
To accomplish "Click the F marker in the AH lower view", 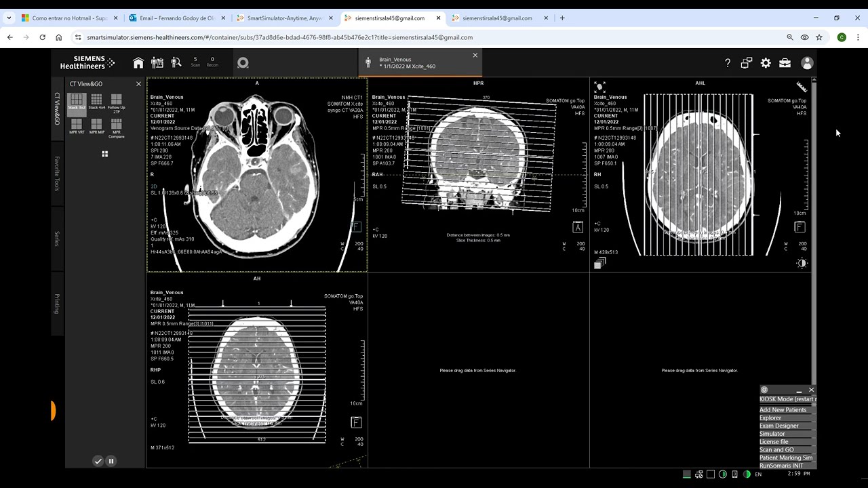I will [356, 422].
